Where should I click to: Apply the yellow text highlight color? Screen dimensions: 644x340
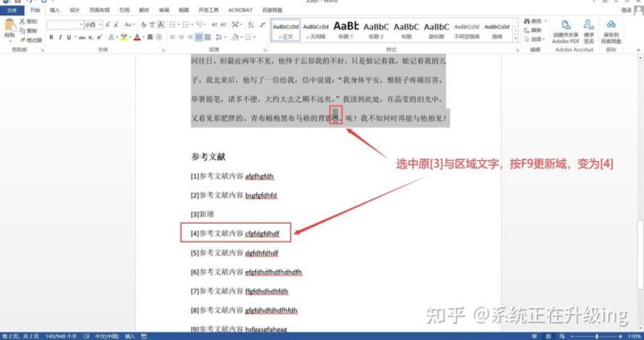click(x=123, y=38)
